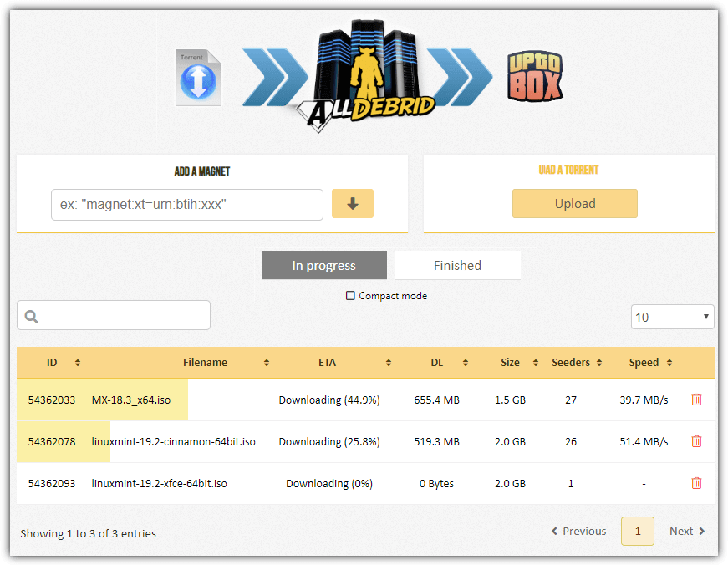
Task: Click the Uptobox logo
Action: [x=535, y=76]
